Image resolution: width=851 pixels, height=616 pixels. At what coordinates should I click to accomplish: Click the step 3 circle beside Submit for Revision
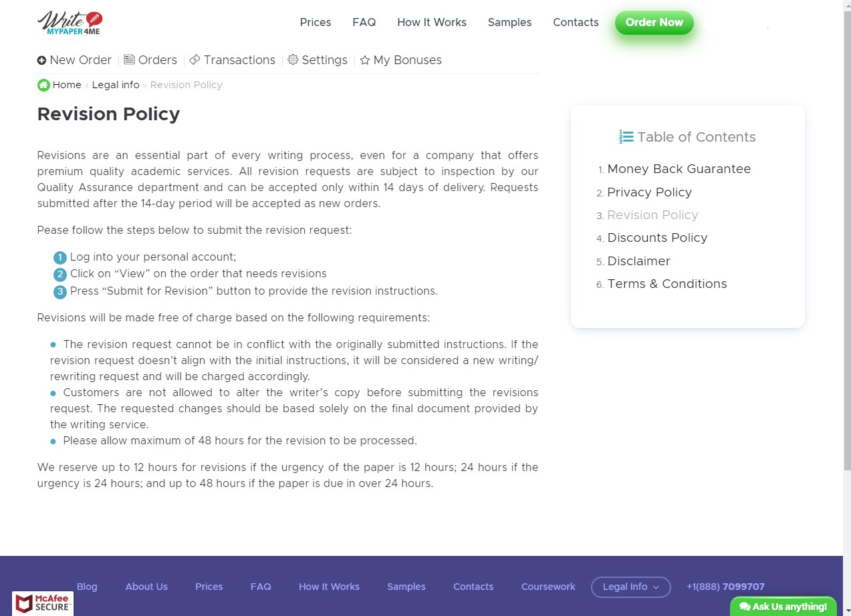point(60,292)
